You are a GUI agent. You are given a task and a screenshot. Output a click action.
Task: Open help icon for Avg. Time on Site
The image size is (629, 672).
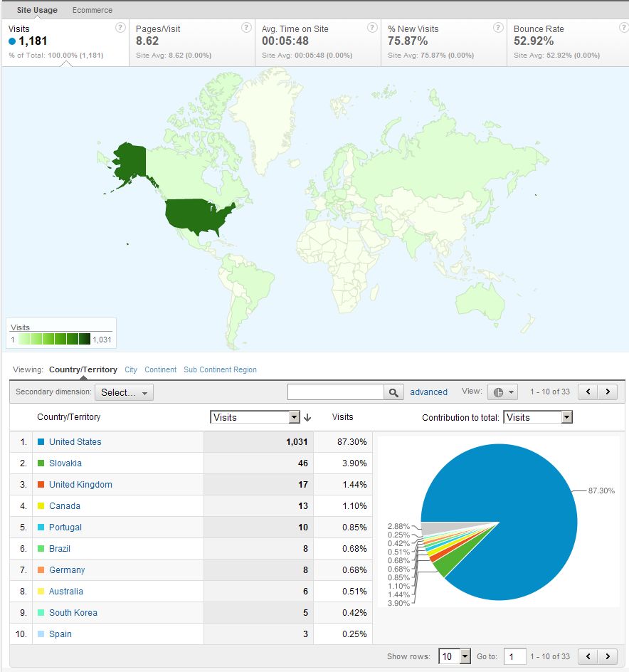tap(372, 28)
